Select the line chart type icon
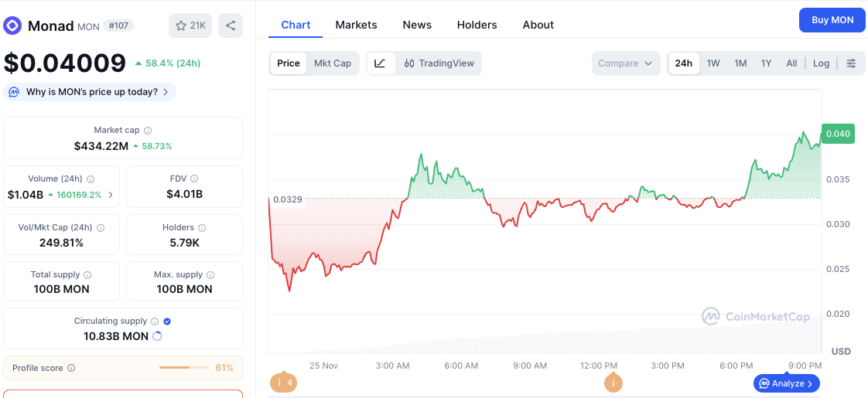The image size is (868, 398). (x=380, y=63)
